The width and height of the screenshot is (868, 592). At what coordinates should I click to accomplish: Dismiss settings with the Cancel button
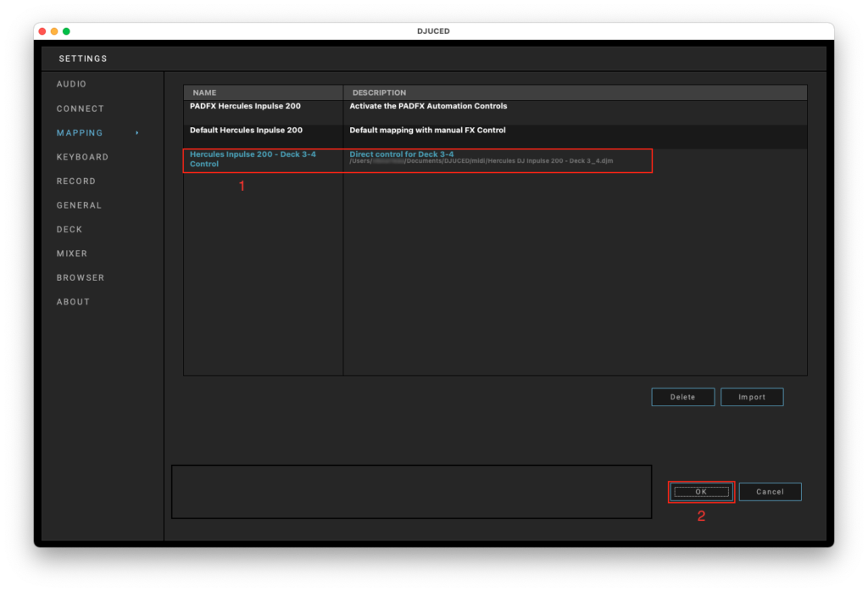(770, 492)
